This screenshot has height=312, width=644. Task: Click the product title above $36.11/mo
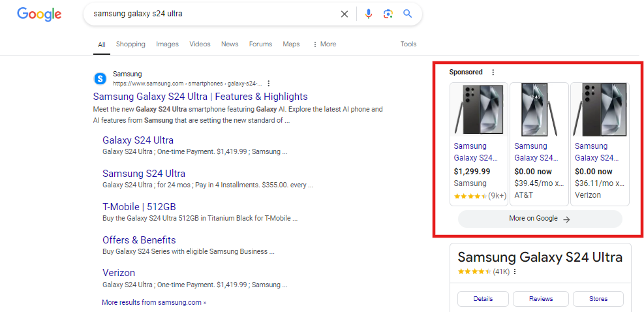tap(597, 152)
